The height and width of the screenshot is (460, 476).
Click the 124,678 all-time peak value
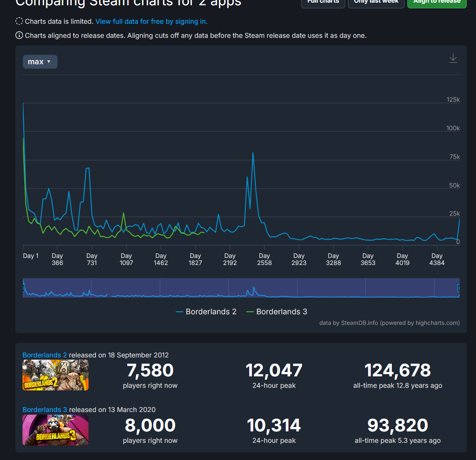pyautogui.click(x=397, y=370)
